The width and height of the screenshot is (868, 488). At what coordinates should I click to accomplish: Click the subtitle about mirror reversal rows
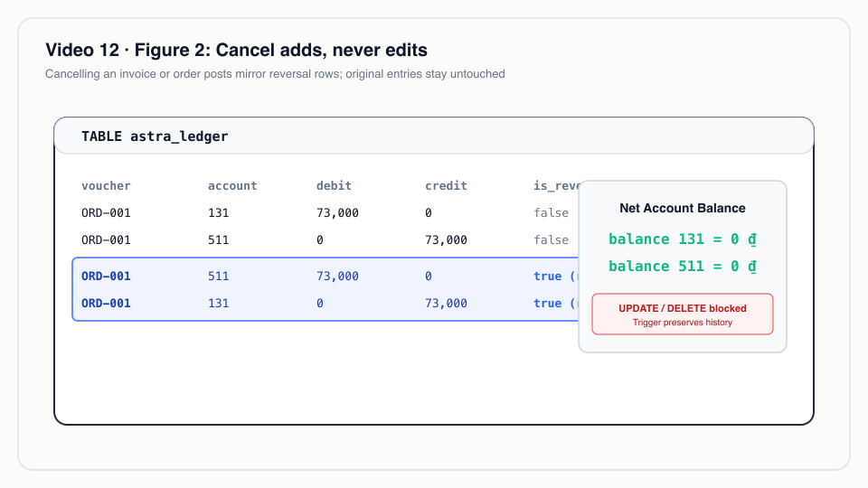[x=275, y=74]
